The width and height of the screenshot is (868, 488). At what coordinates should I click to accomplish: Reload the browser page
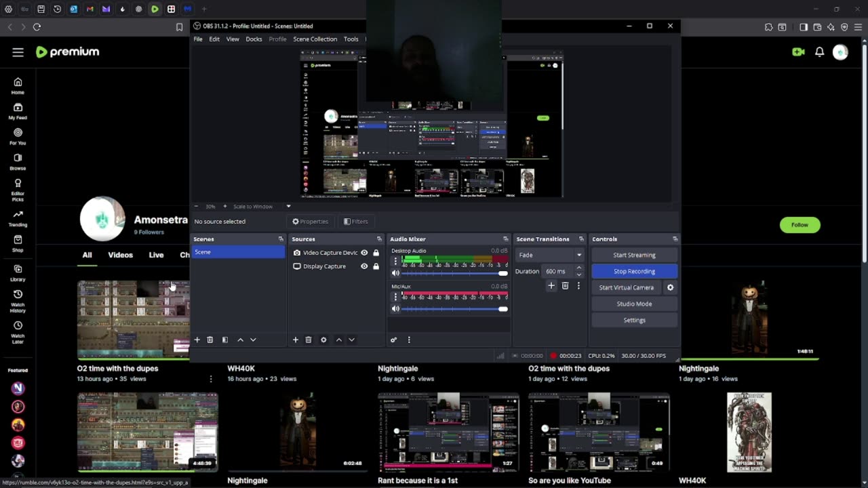[37, 26]
